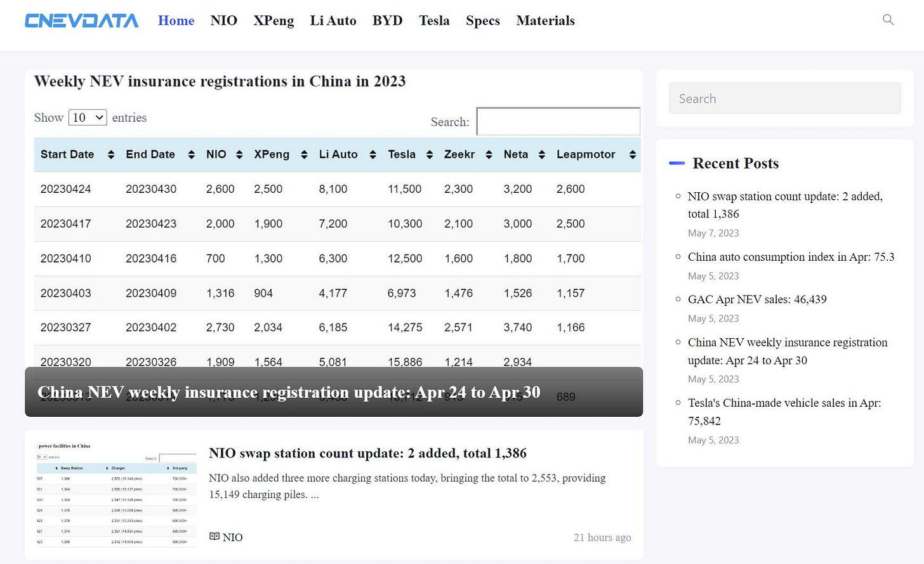Select Tesla value 12,500
This screenshot has height=564, width=924.
tap(405, 258)
